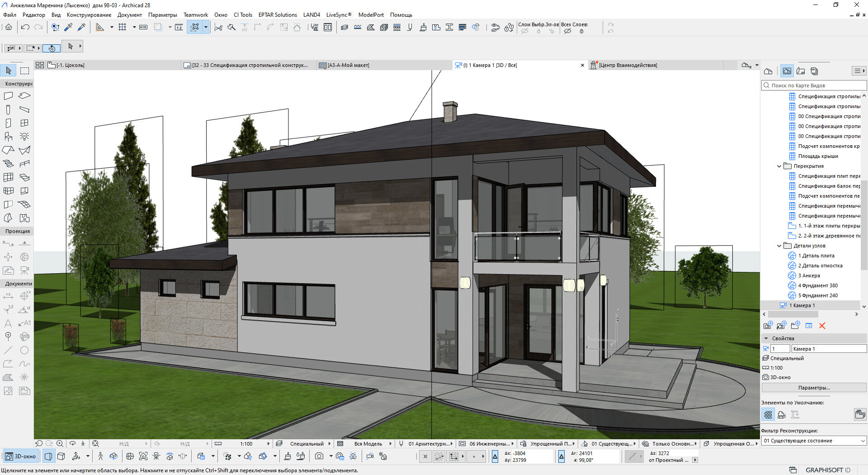Toggle the 3D-окно button
Viewport: 868px width, 475px height.
click(21, 456)
